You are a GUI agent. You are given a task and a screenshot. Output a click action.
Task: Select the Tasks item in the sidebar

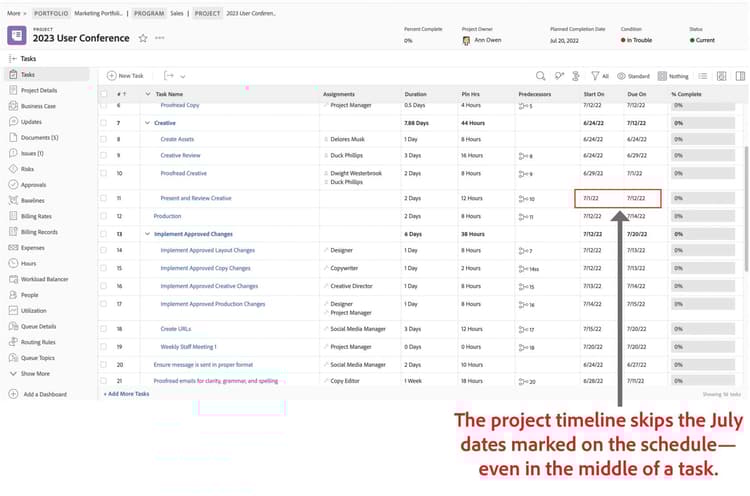point(46,75)
